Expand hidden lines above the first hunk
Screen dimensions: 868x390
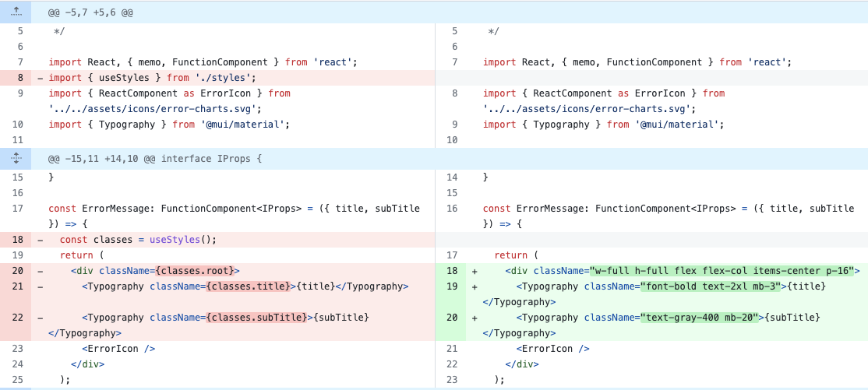click(16, 12)
